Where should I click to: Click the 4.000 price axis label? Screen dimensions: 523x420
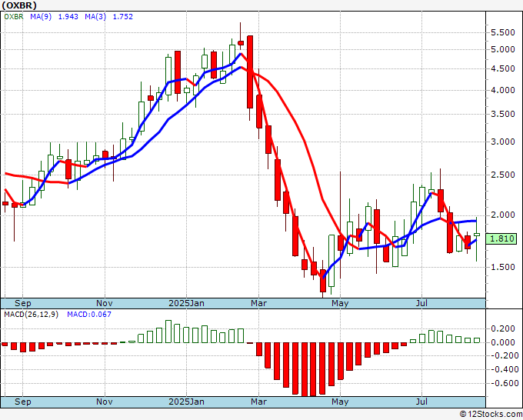coord(503,91)
